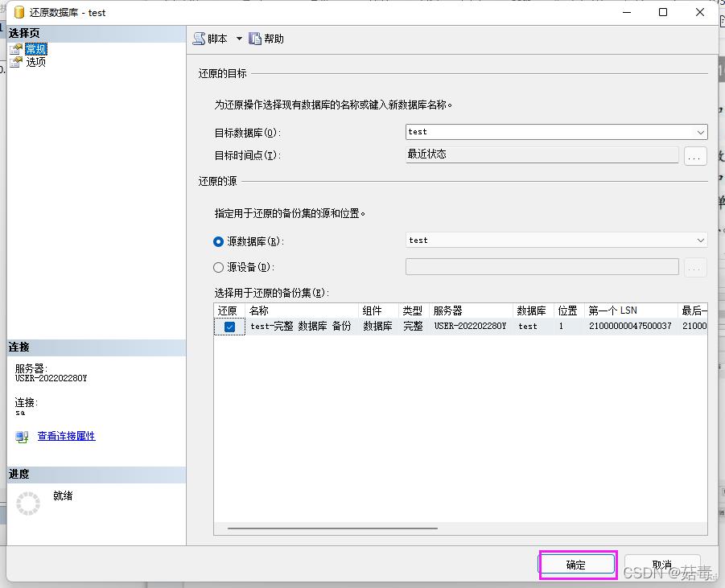Open the 目标数据库 combo box
The image size is (725, 588).
pyautogui.click(x=556, y=132)
